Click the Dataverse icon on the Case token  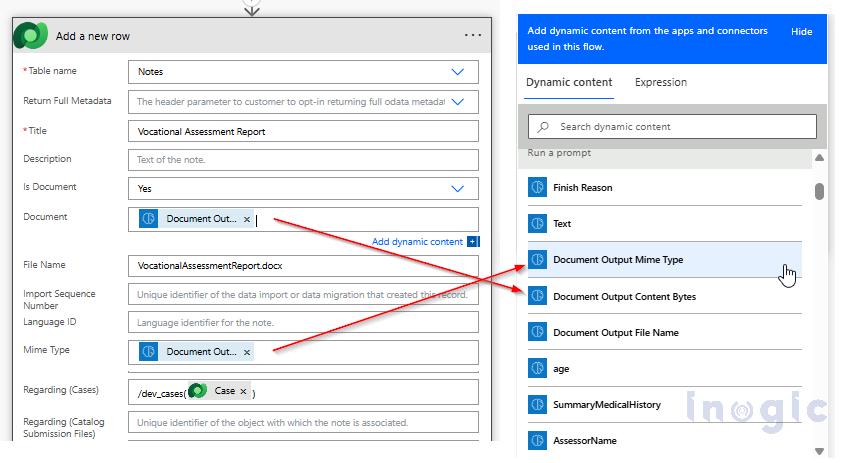(198, 391)
